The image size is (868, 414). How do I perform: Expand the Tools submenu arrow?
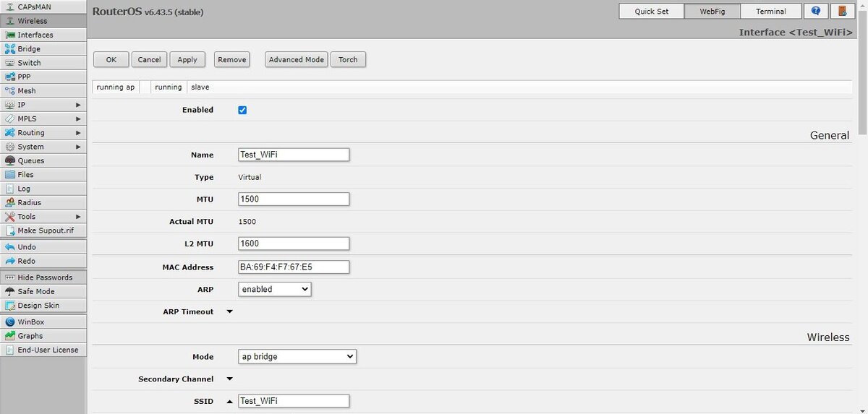click(x=78, y=217)
